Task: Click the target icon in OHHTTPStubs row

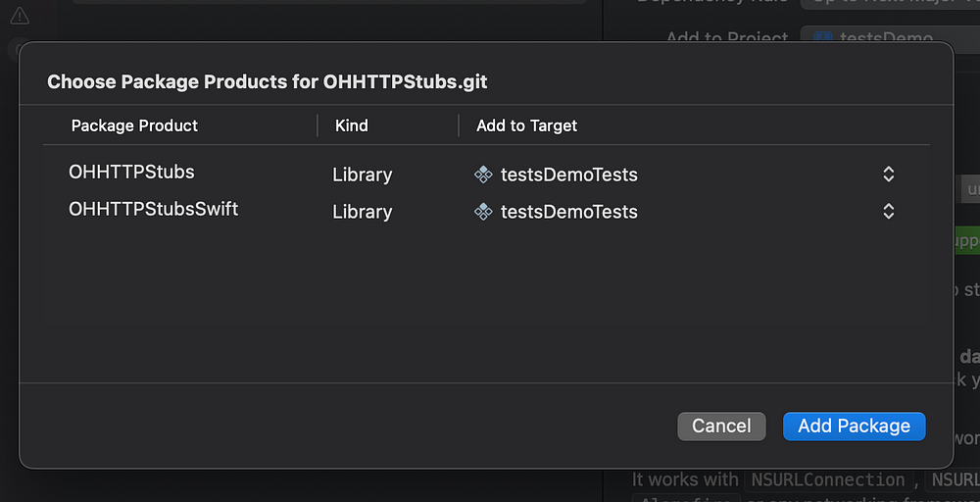Action: [x=483, y=175]
